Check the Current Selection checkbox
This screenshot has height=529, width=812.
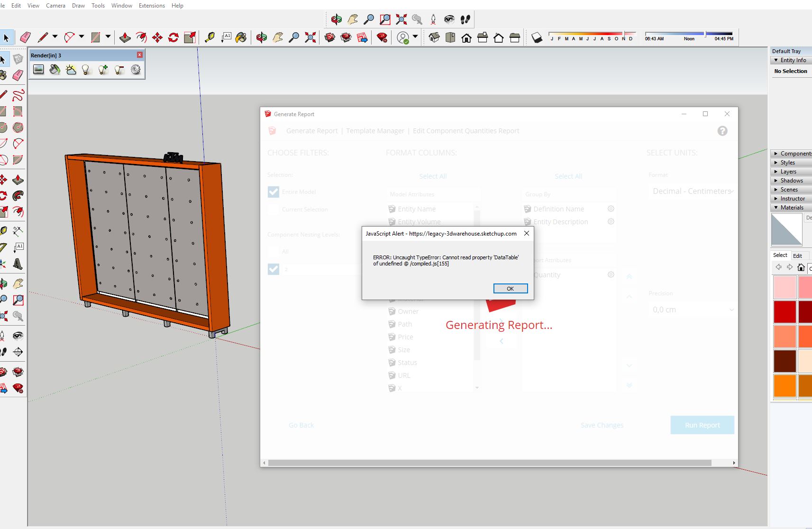[x=274, y=209]
